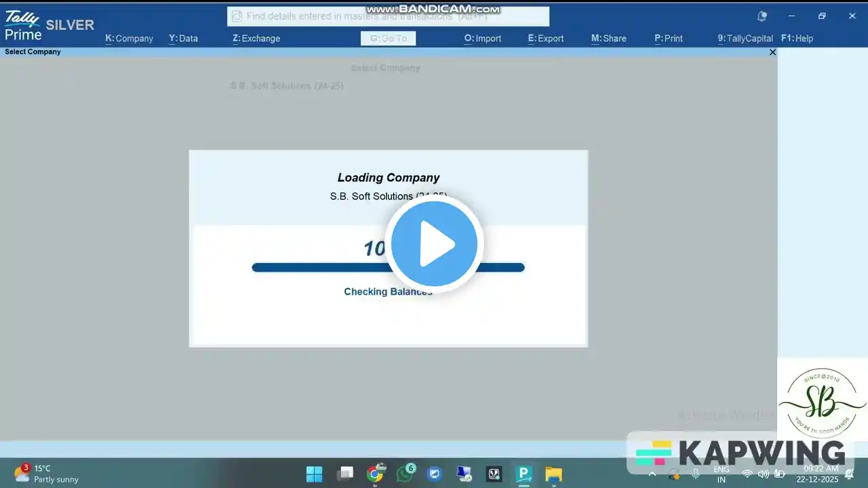Open the Y: Data menu
868x488 pixels.
click(183, 39)
